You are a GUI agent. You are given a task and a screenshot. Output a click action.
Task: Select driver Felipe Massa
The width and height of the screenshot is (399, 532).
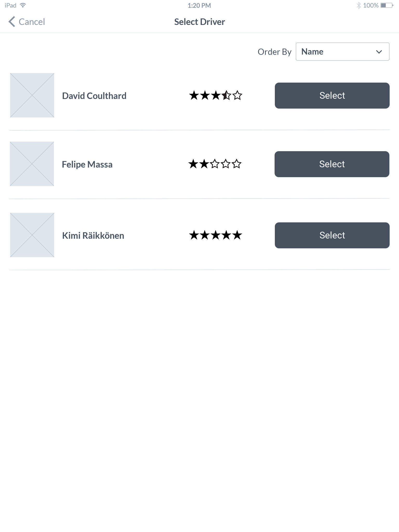coord(332,164)
